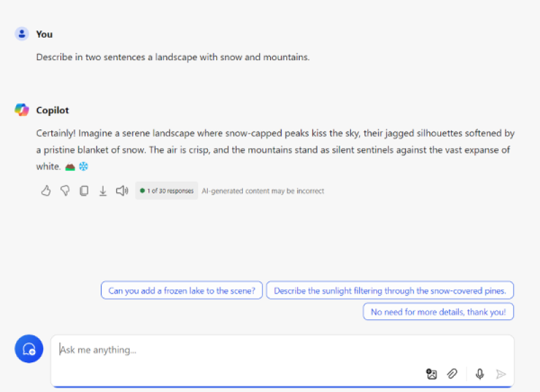Click the download export icon
The width and height of the screenshot is (540, 392).
coord(103,191)
